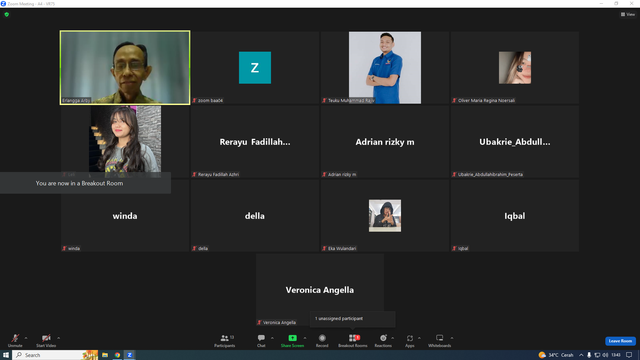Click muted mic icon beside Adrian rizky m label

(x=324, y=174)
